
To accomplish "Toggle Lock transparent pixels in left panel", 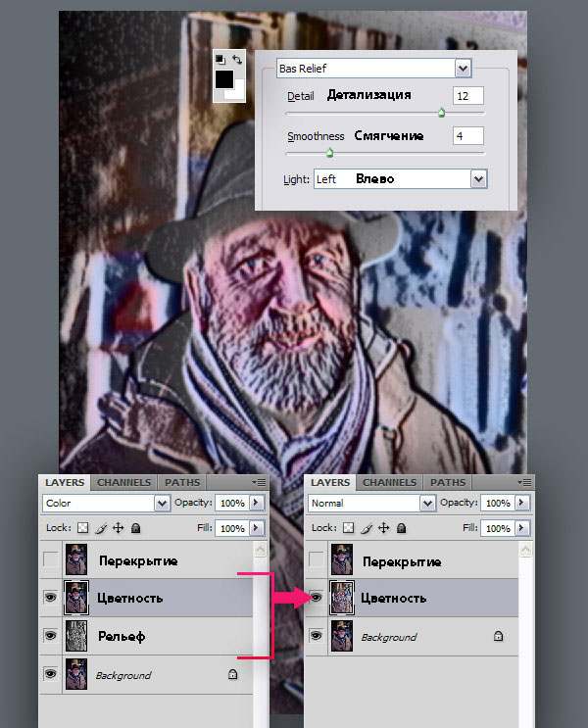I will pos(82,528).
